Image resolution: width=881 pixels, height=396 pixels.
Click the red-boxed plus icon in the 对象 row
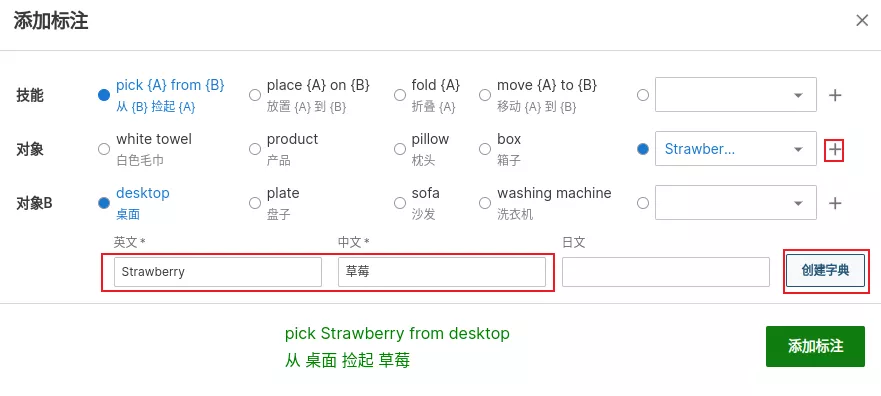point(835,149)
